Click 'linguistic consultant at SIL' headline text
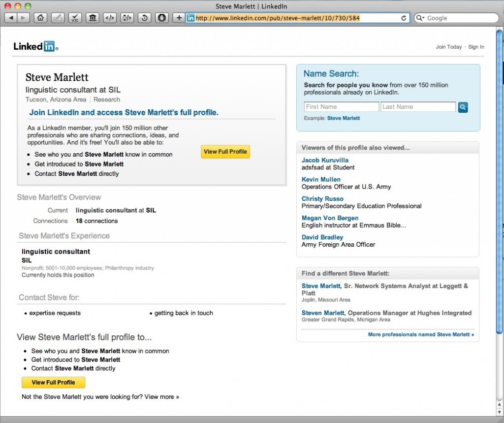 point(73,90)
